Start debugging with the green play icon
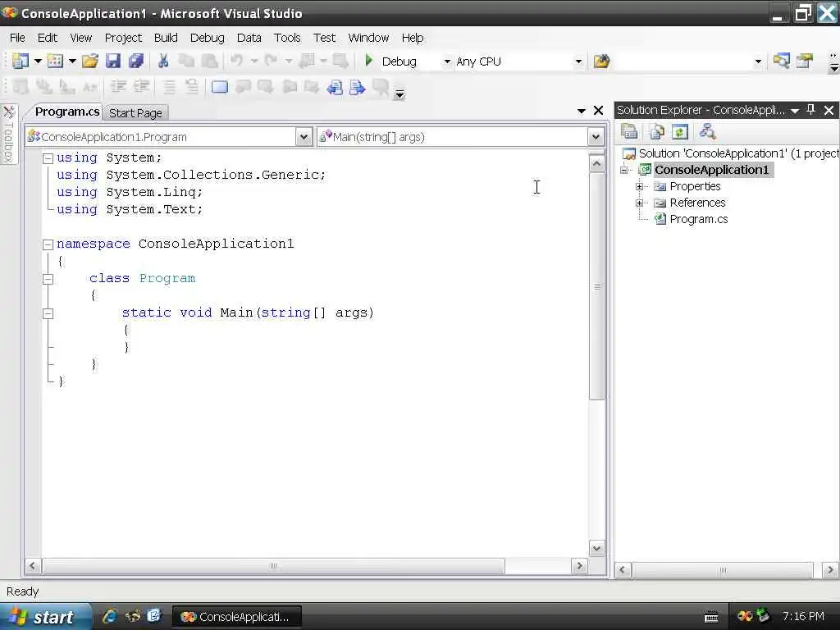 click(368, 61)
